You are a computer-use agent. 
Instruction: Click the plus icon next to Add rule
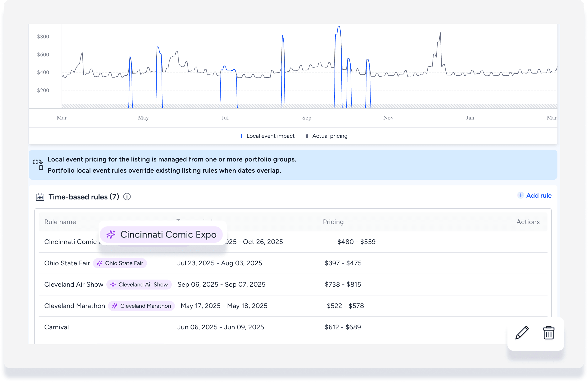[520, 195]
